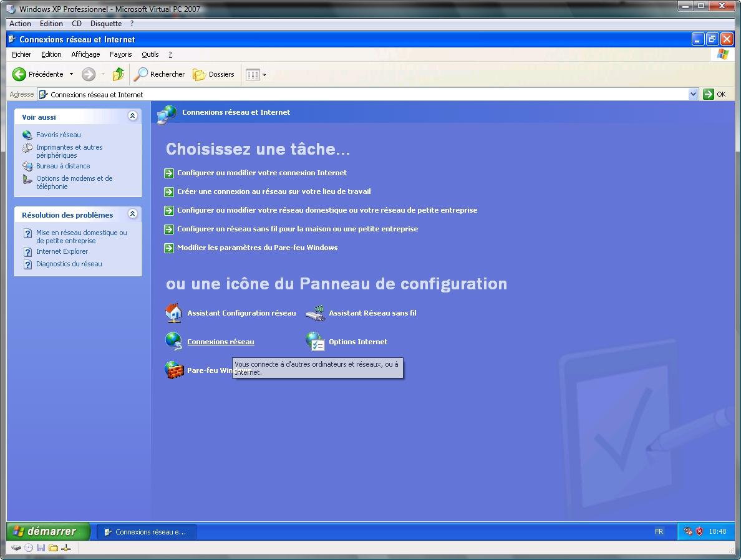Image resolution: width=741 pixels, height=560 pixels.
Task: Choose Modifier les paramètres du Pare-feu Windows
Action: 258,248
